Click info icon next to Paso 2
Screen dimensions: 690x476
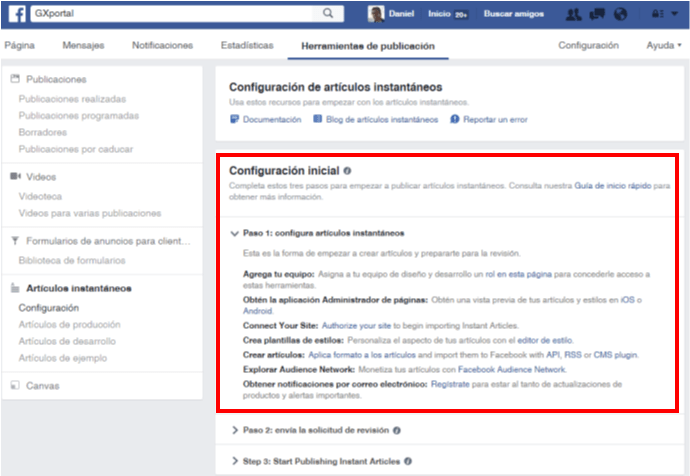tap(397, 430)
